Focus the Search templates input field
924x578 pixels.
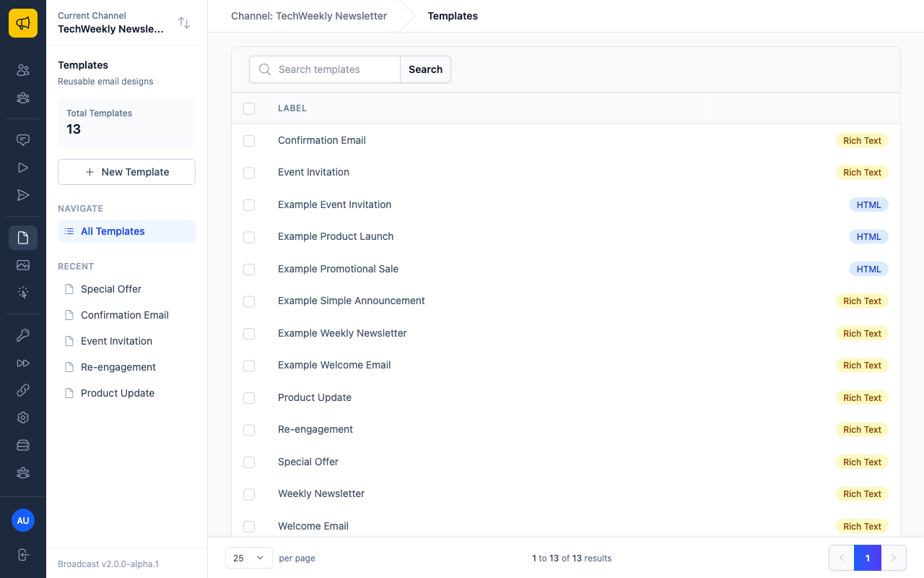click(325, 69)
